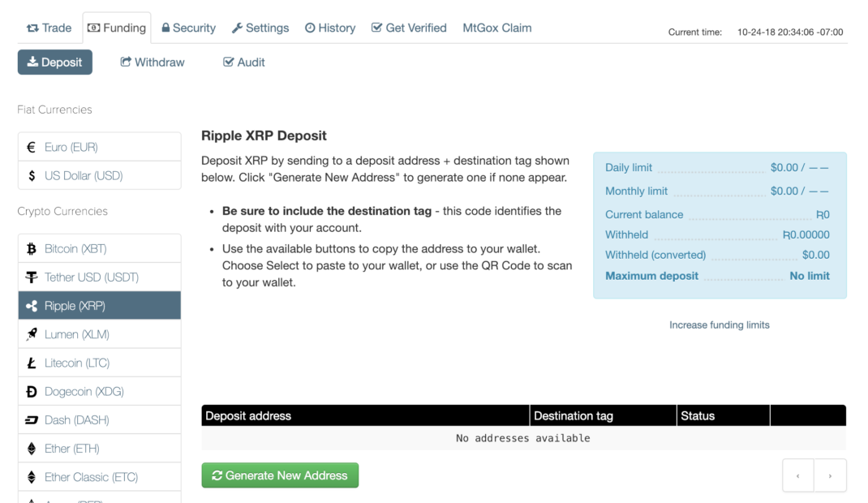Choose Tether USD (USDT)

click(x=100, y=277)
